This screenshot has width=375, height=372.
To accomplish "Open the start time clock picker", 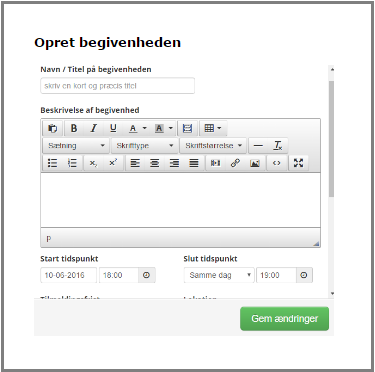I will 147,275.
